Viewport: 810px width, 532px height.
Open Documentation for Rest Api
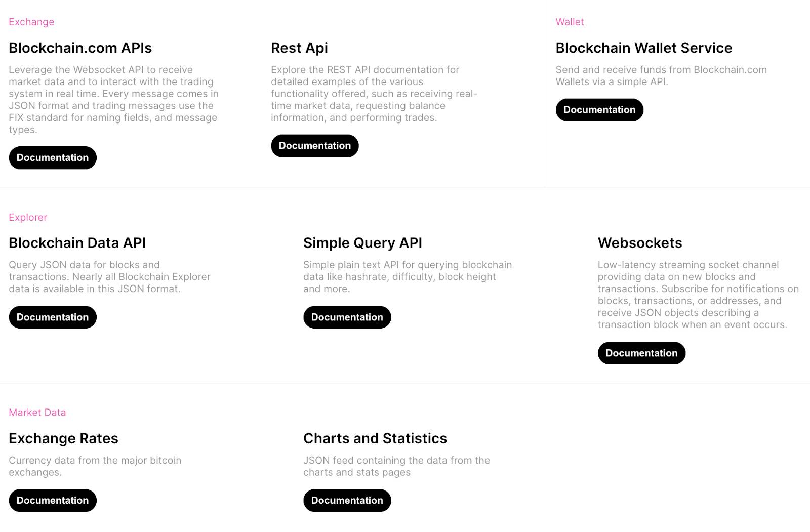(x=315, y=146)
